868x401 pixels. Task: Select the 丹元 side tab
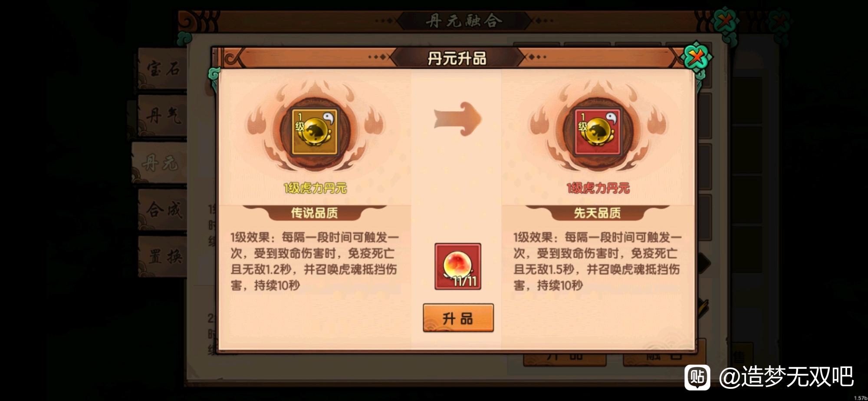[160, 163]
